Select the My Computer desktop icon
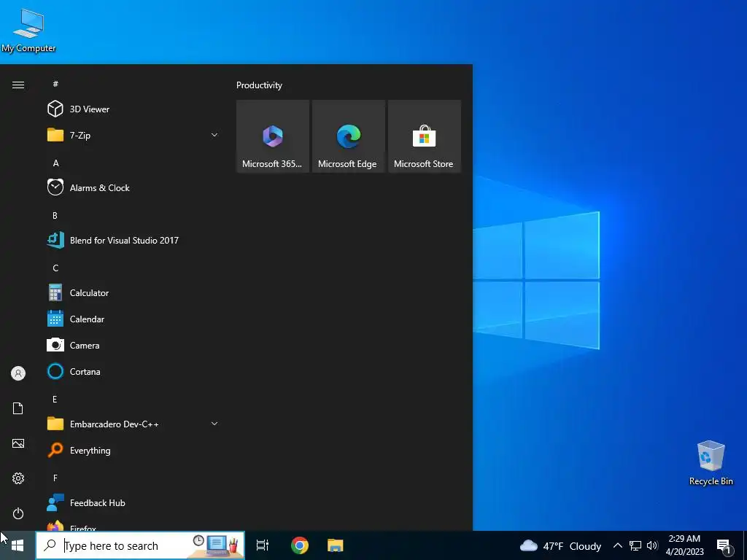The width and height of the screenshot is (747, 560). pyautogui.click(x=28, y=30)
